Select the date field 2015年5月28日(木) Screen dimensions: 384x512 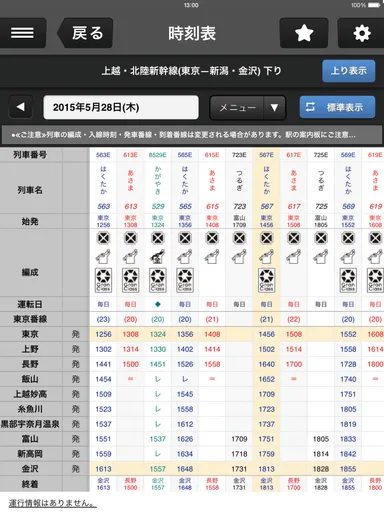pyautogui.click(x=121, y=107)
